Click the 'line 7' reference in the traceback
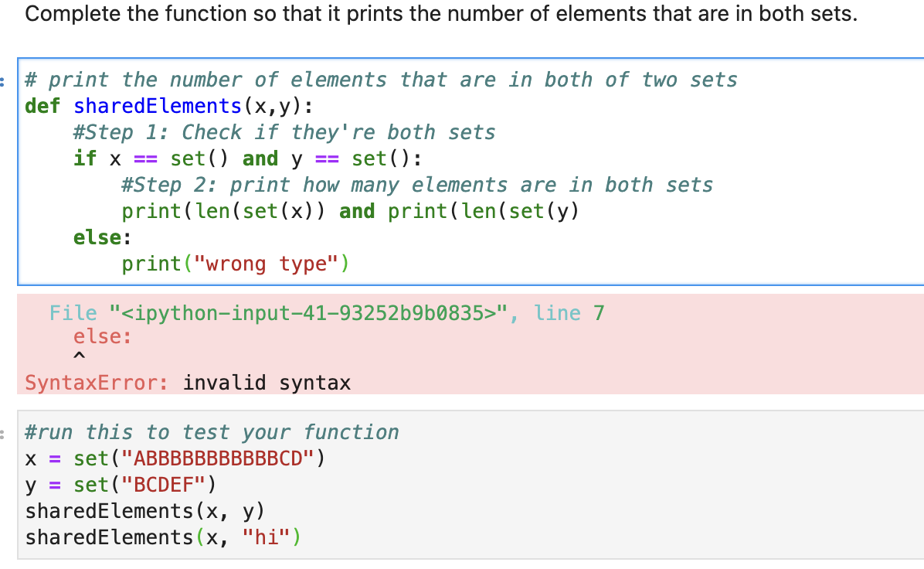Image resolution: width=924 pixels, height=569 pixels. point(569,313)
